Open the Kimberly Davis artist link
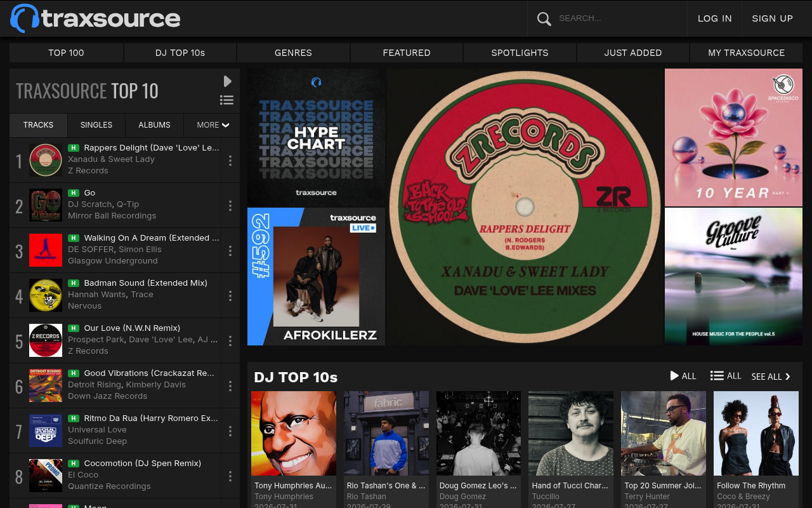The height and width of the screenshot is (508, 812). pyautogui.click(x=156, y=385)
